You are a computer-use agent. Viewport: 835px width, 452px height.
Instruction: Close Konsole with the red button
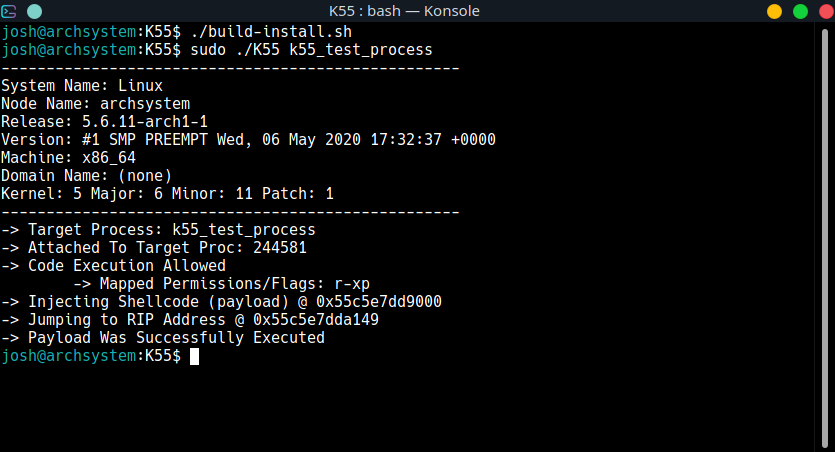coord(826,11)
